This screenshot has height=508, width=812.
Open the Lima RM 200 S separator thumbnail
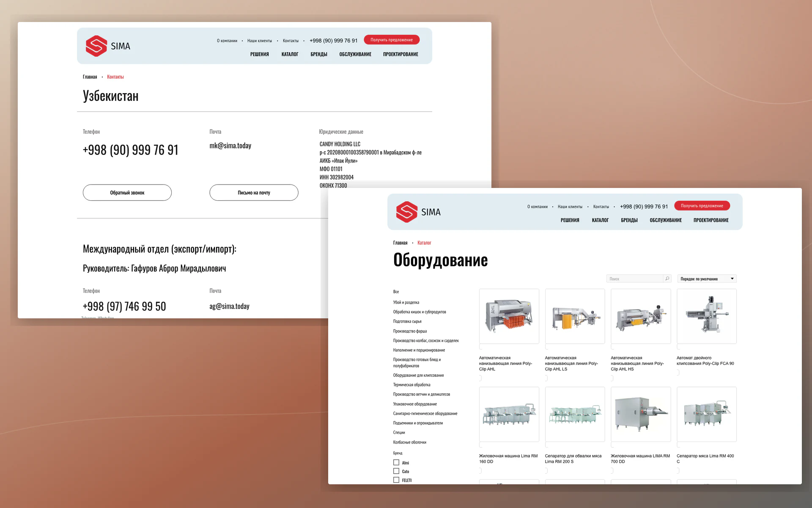pos(575,414)
